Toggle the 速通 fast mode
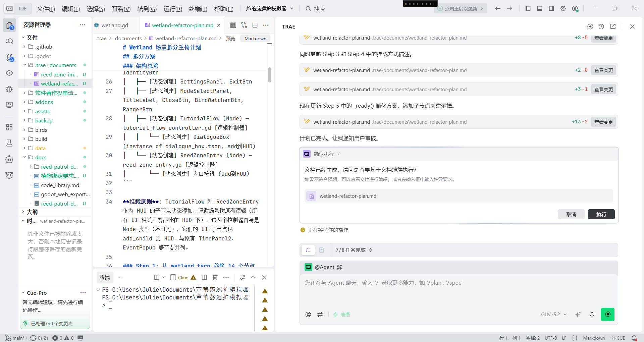Screen dimensions: 644x342 pos(341,315)
